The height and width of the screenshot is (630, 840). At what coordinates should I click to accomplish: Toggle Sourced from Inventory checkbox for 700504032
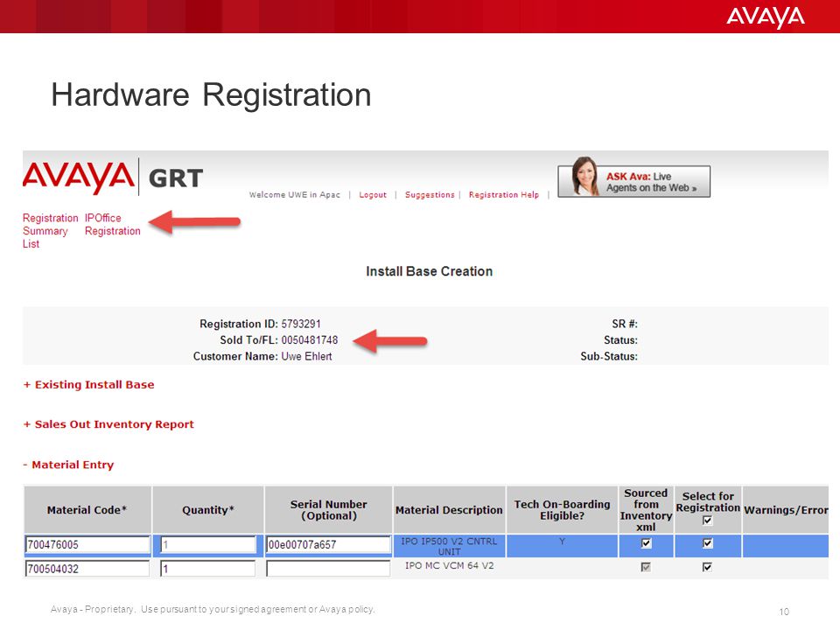click(x=646, y=567)
